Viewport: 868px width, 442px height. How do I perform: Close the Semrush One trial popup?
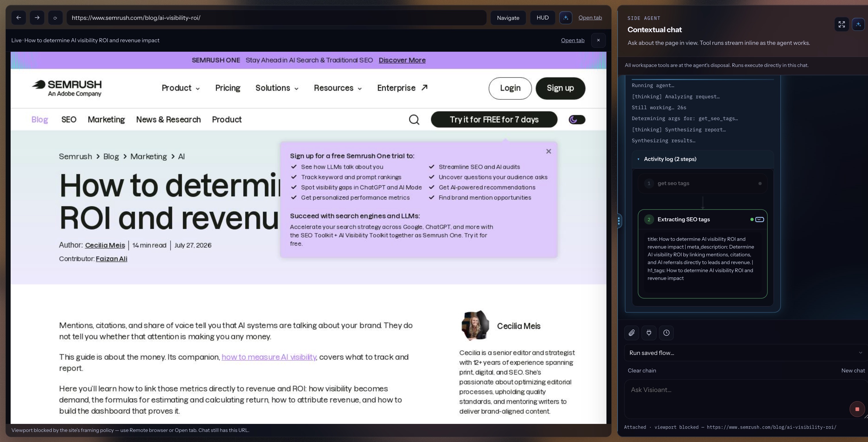coord(548,151)
